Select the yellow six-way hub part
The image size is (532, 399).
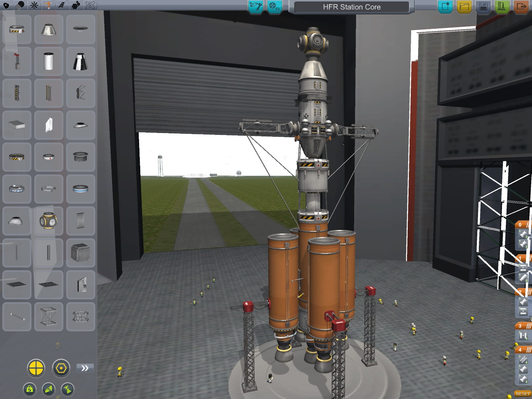[x=49, y=221]
